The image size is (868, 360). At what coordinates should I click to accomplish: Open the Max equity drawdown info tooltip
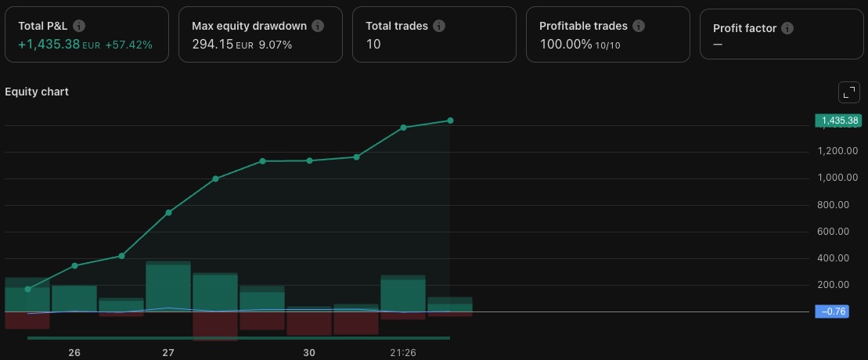317,26
